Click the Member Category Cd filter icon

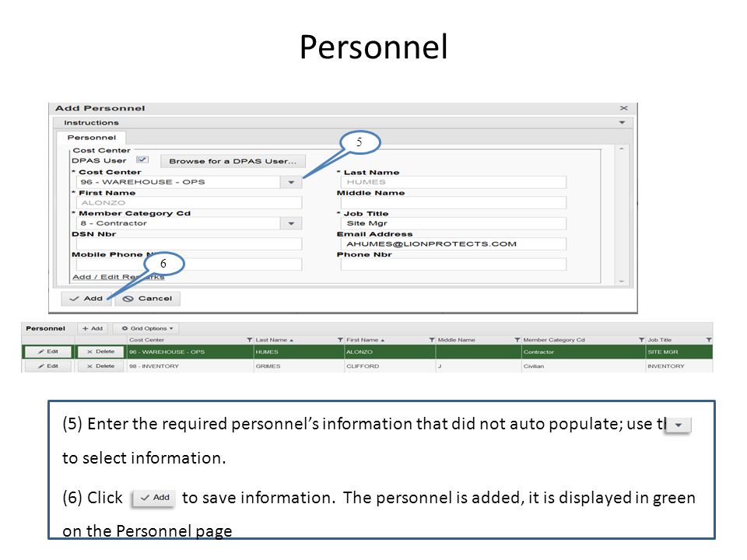tap(641, 340)
